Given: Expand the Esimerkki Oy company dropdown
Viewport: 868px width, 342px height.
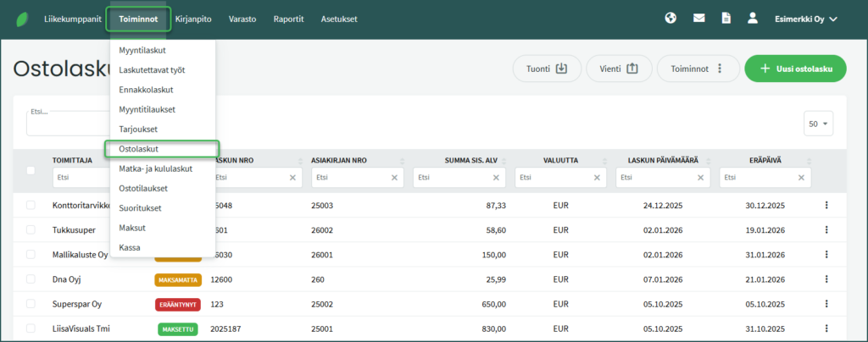Looking at the screenshot, I should (805, 19).
